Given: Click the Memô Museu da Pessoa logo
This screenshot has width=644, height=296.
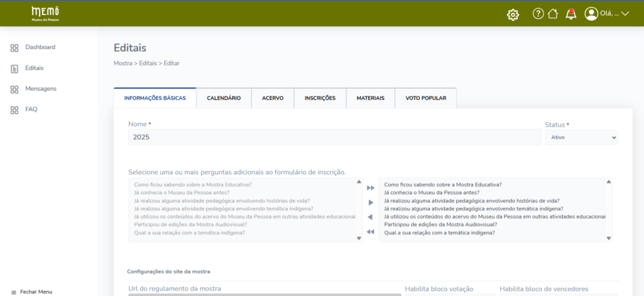Looking at the screenshot, I should point(45,14).
